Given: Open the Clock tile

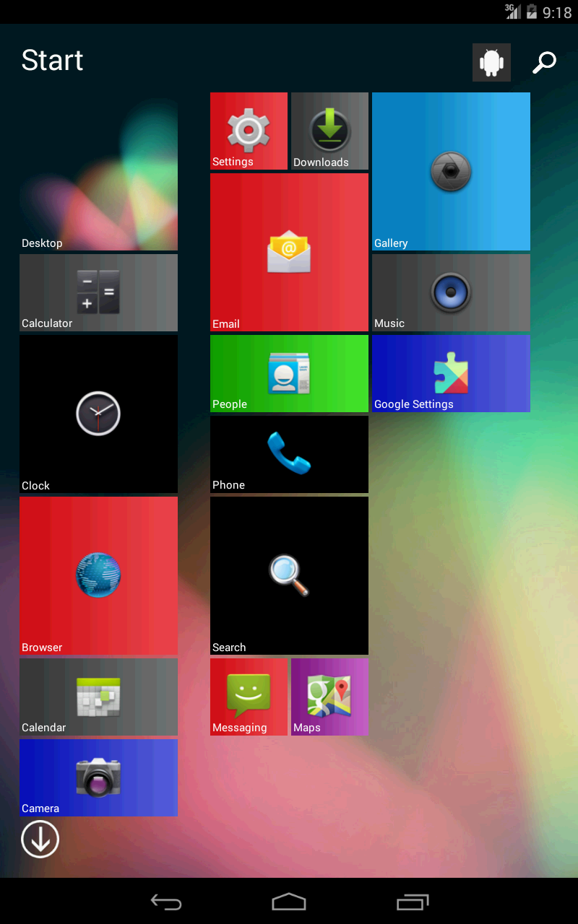Looking at the screenshot, I should [x=98, y=414].
